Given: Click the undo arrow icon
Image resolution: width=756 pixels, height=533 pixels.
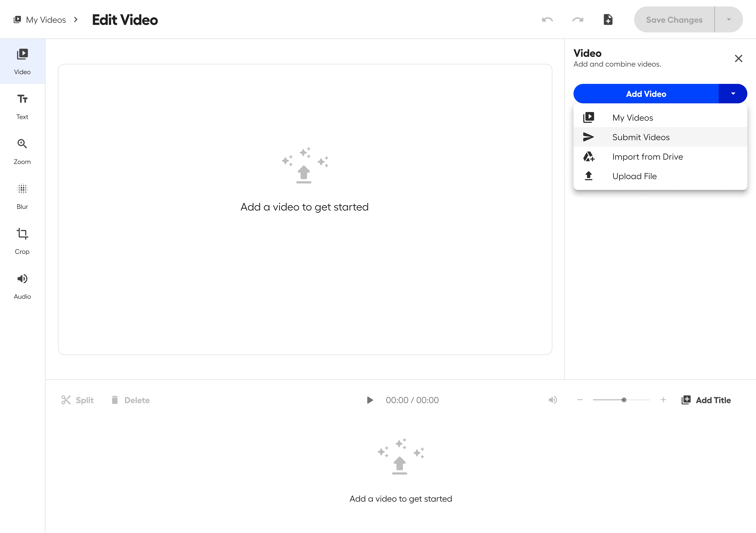Looking at the screenshot, I should (x=547, y=20).
